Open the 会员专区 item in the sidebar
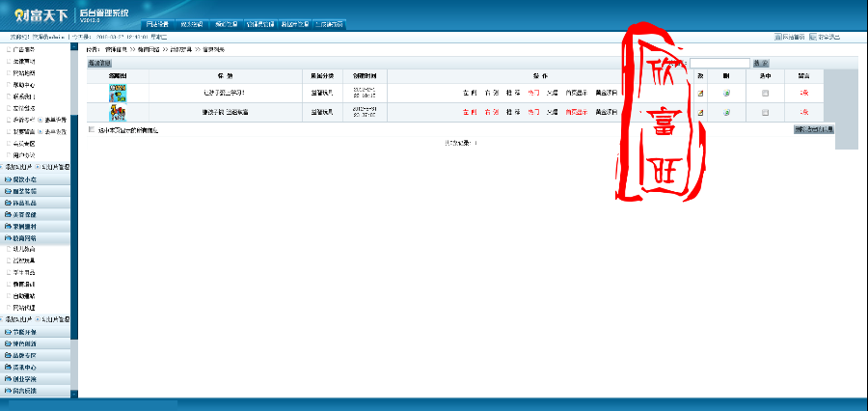 [24, 144]
